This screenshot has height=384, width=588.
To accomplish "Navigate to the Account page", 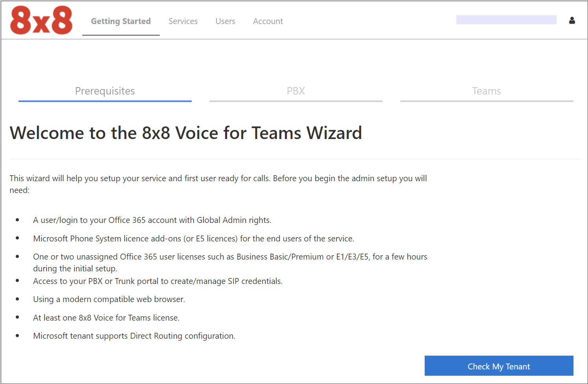I will [268, 21].
